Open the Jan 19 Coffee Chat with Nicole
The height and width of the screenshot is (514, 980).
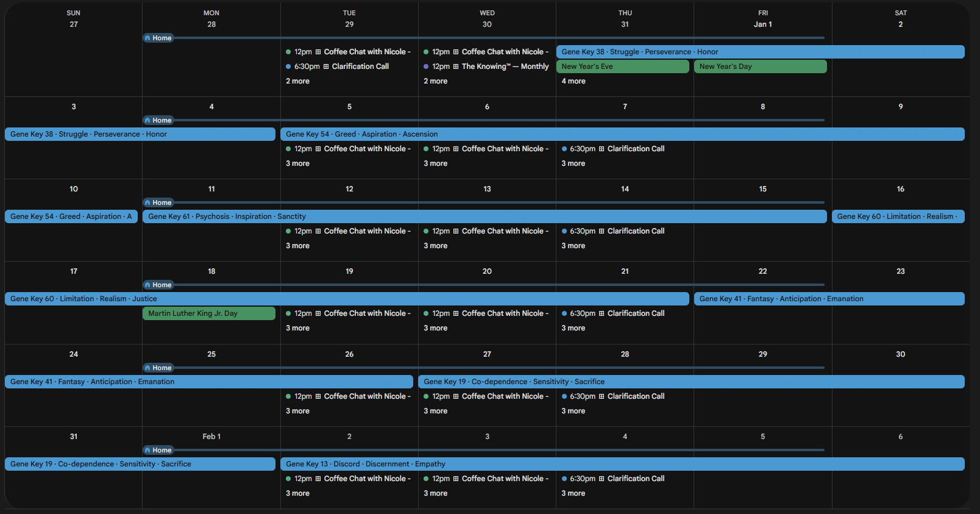[349, 313]
